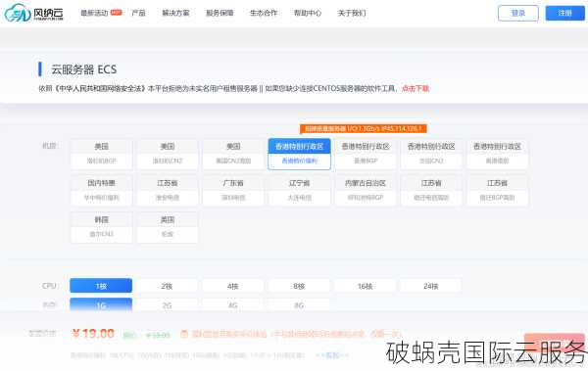Select the rightmost 江苏省 BGP card

tap(497, 190)
